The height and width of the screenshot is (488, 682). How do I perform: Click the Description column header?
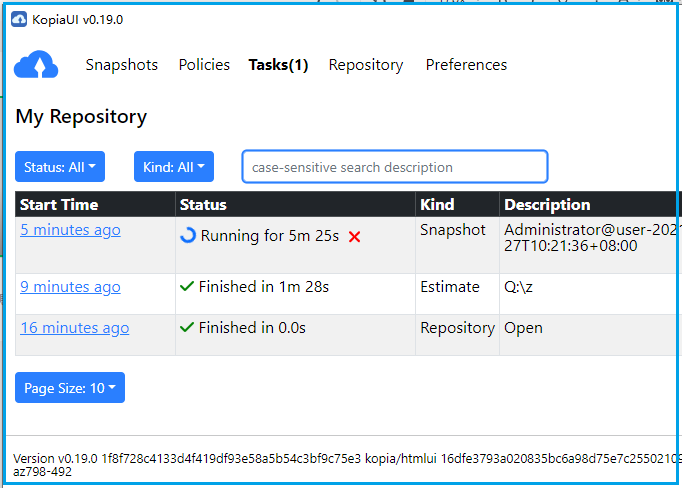(x=547, y=204)
